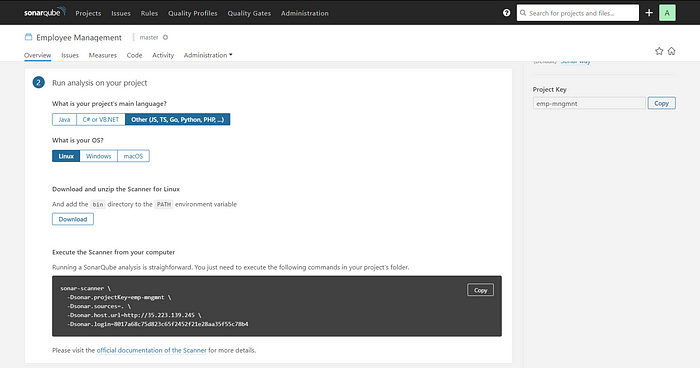Switch to the Activity tab
This screenshot has width=700, height=368.
163,55
